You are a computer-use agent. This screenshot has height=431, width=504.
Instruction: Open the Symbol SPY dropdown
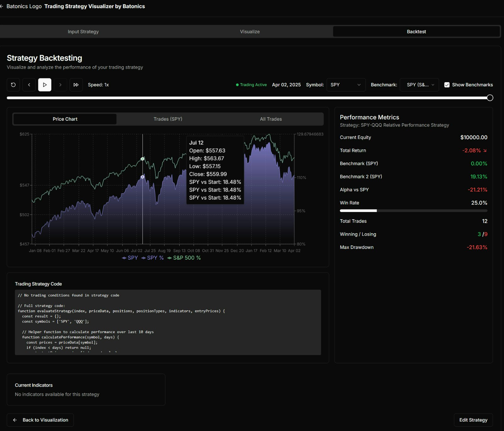coord(346,85)
